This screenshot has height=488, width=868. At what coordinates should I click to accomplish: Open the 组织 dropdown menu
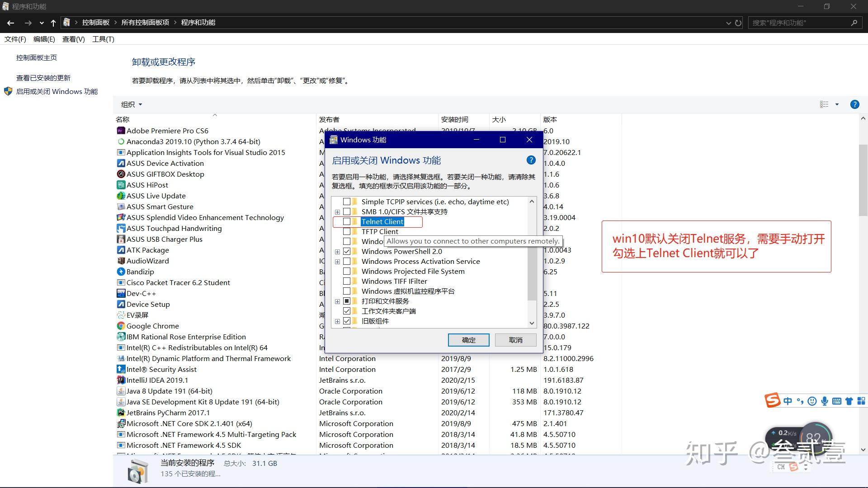131,104
